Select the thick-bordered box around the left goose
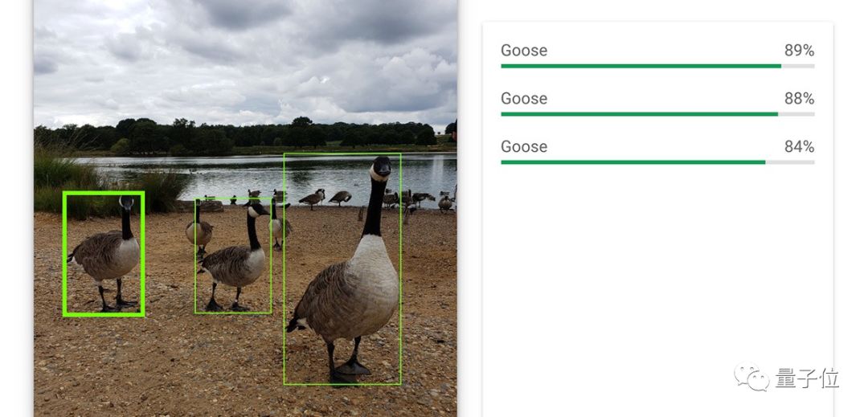 [x=104, y=254]
